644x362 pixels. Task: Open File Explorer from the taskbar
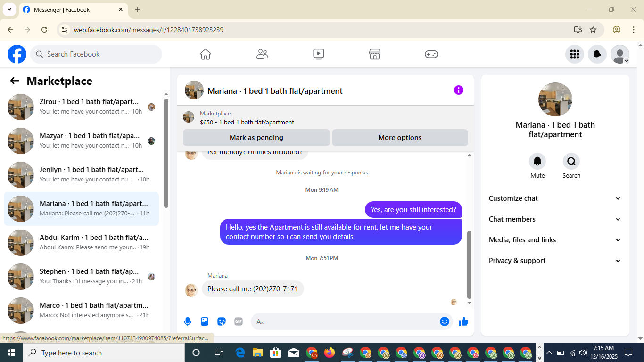[x=257, y=353]
